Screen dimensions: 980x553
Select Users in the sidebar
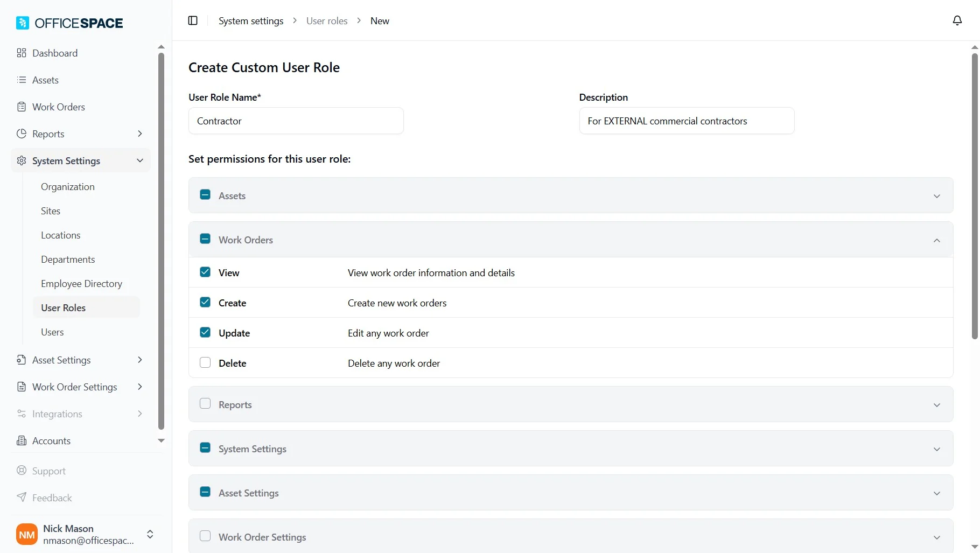(52, 332)
